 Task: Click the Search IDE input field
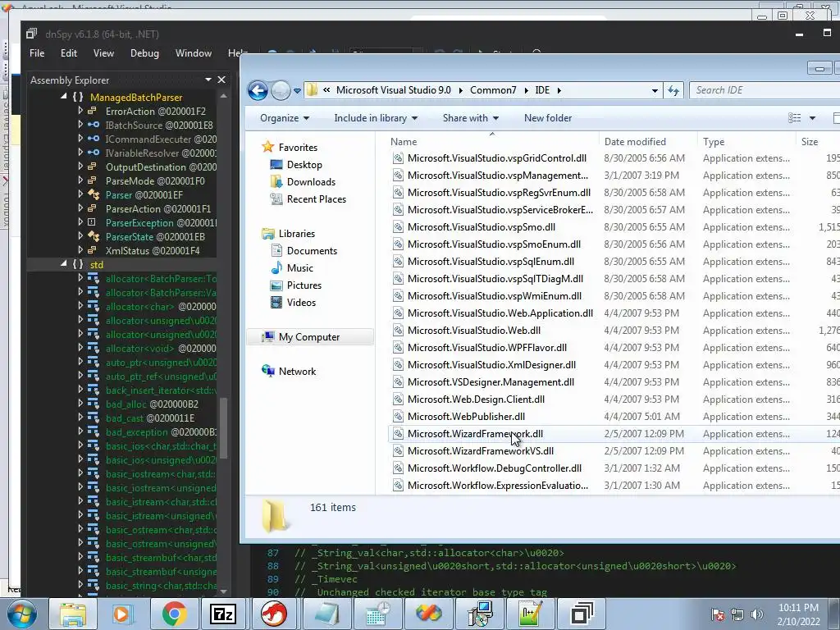(x=765, y=90)
